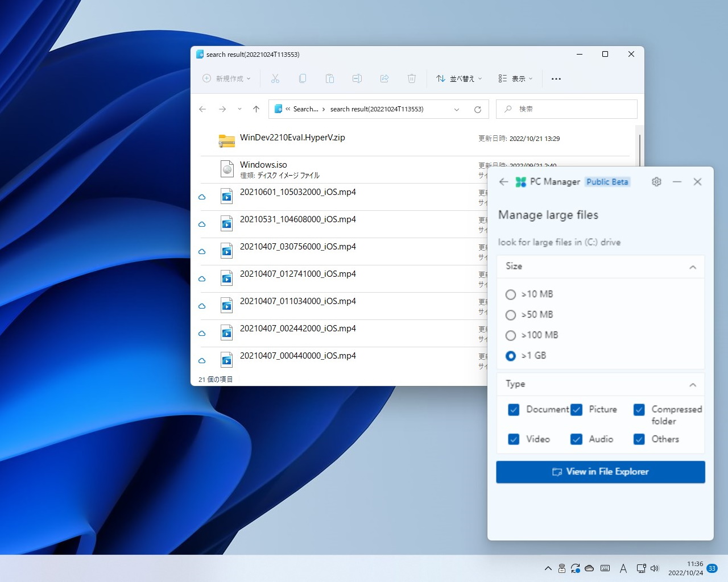Open the notification count badge 33
The height and width of the screenshot is (582, 728).
(x=712, y=568)
